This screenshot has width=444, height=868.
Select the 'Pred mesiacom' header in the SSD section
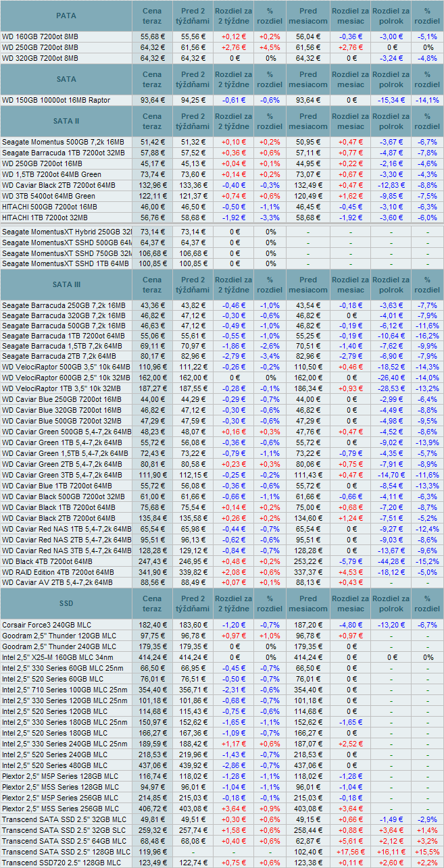(x=308, y=603)
